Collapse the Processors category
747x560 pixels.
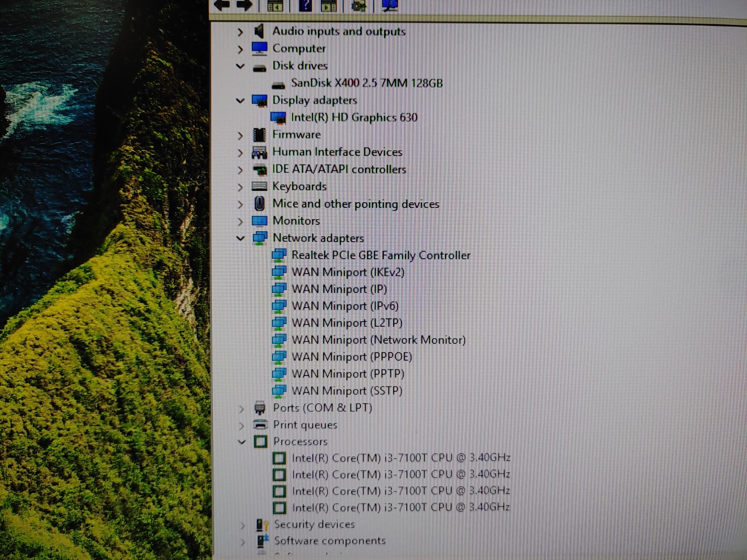[242, 442]
